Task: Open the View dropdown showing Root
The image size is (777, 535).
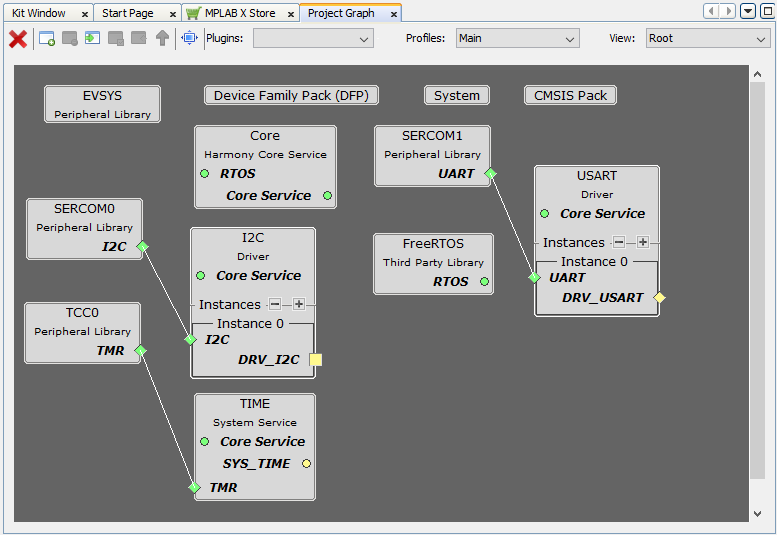Action: click(x=706, y=39)
